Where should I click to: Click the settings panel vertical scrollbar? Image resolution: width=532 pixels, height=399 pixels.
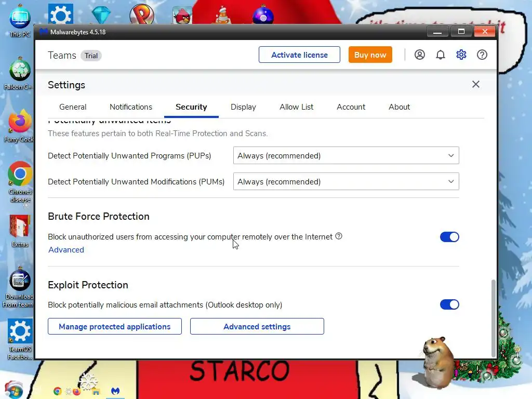pyautogui.click(x=494, y=318)
